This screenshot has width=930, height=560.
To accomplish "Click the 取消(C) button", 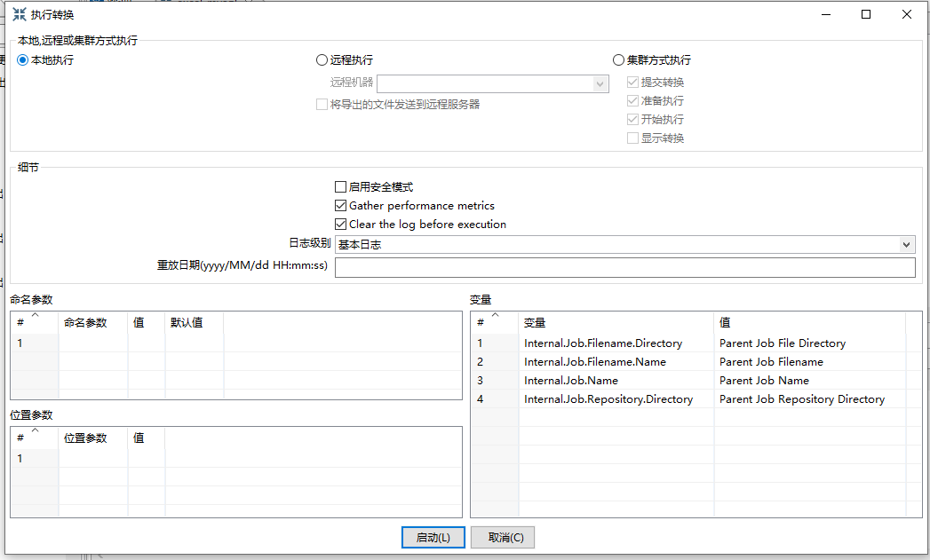I will click(x=503, y=538).
